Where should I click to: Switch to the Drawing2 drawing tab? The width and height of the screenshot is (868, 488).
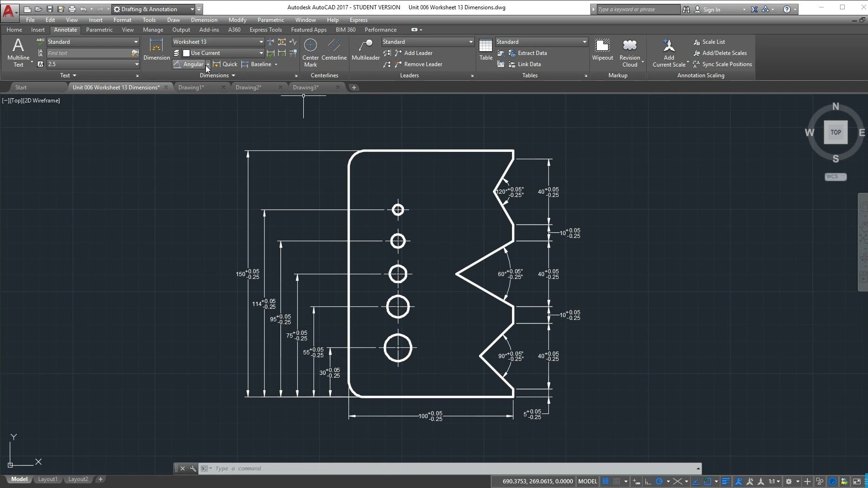248,87
